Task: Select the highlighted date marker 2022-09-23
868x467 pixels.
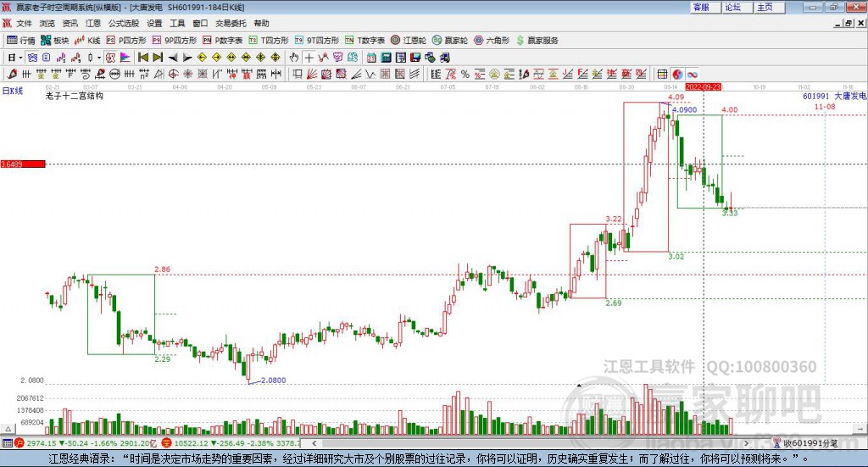Action: tap(703, 86)
